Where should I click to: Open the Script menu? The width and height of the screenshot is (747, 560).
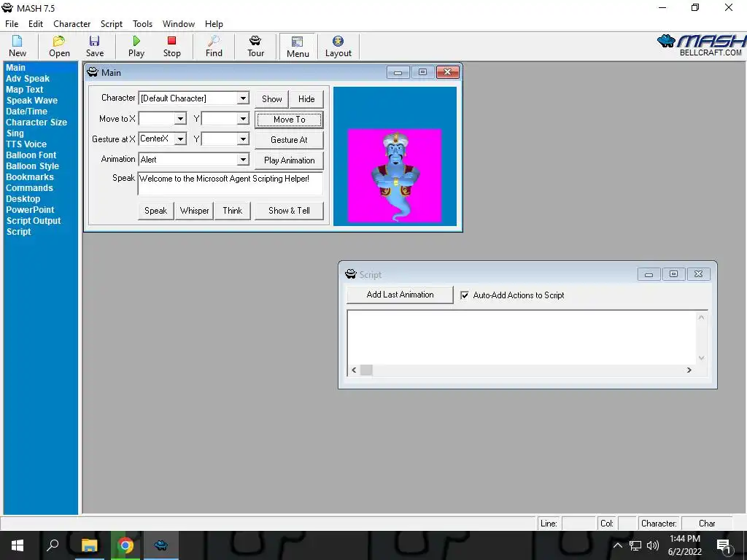coord(112,24)
